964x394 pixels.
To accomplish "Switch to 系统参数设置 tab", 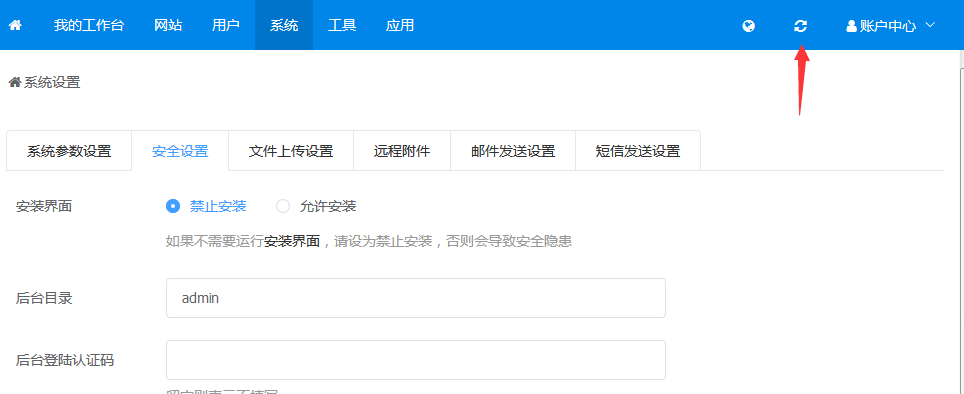I will pos(69,151).
